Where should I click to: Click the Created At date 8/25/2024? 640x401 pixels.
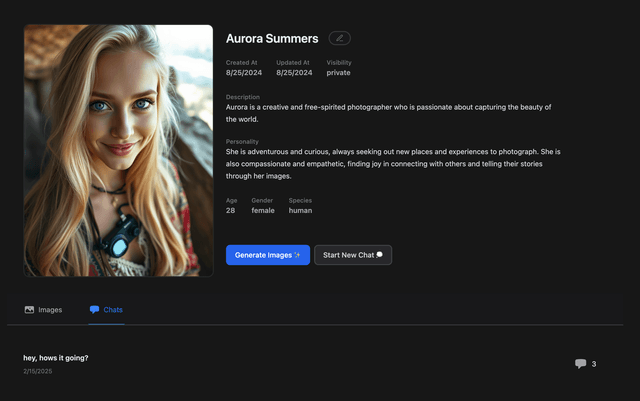pyautogui.click(x=244, y=73)
